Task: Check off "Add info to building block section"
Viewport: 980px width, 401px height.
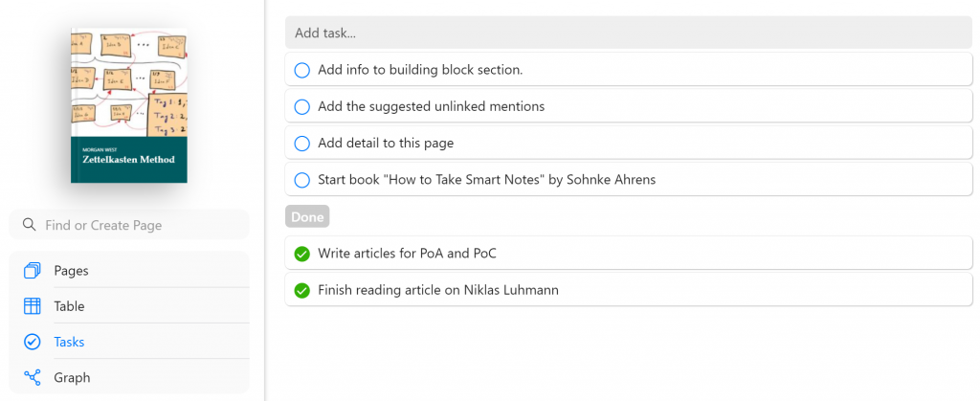Action: click(302, 70)
